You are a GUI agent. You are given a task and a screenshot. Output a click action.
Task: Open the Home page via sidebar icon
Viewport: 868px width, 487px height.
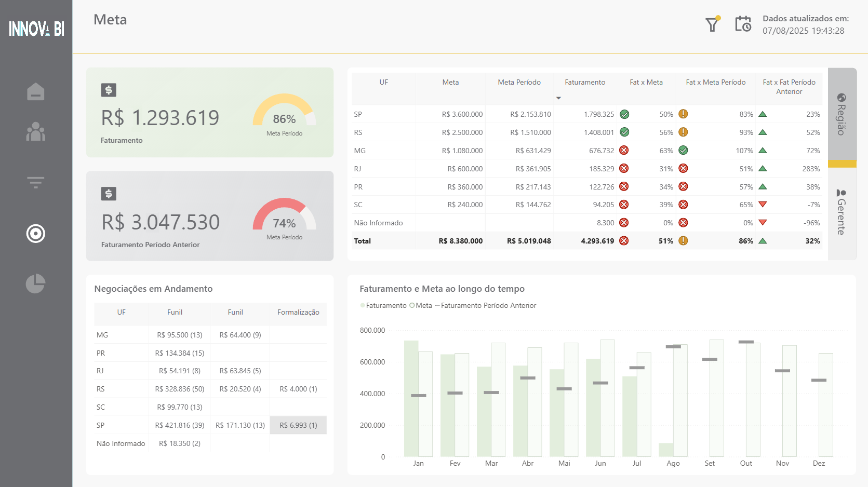tap(35, 91)
